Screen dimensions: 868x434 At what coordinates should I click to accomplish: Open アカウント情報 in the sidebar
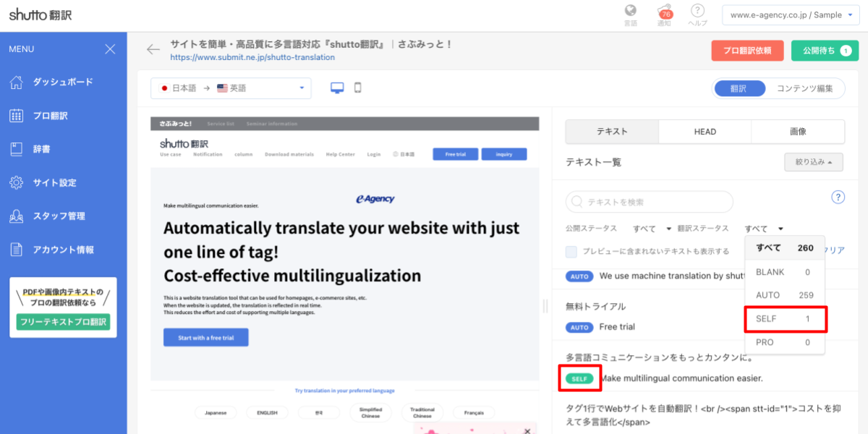63,250
